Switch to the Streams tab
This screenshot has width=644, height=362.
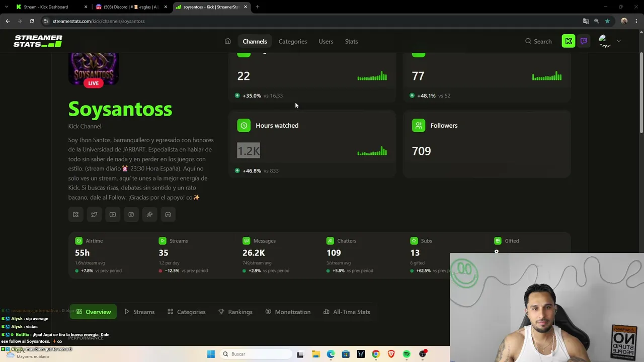139,312
